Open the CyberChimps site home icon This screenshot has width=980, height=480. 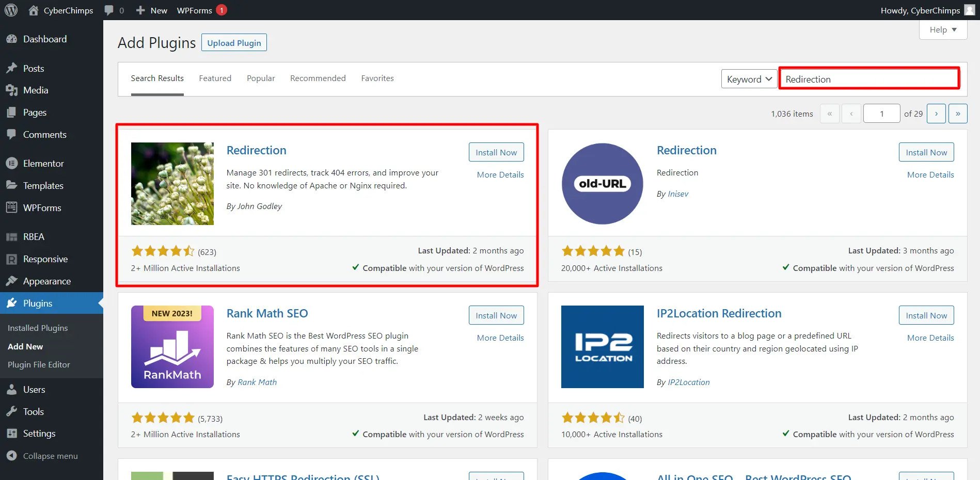34,10
